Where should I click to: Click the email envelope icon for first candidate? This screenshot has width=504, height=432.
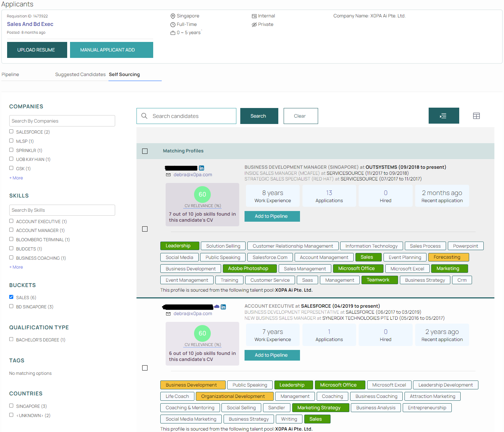(168, 175)
